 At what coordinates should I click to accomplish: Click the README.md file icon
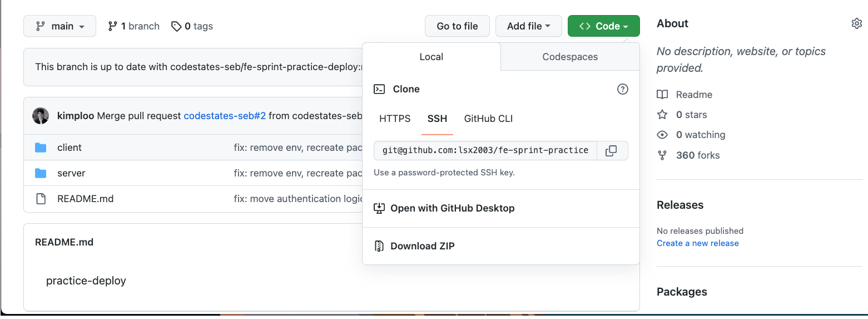(41, 199)
